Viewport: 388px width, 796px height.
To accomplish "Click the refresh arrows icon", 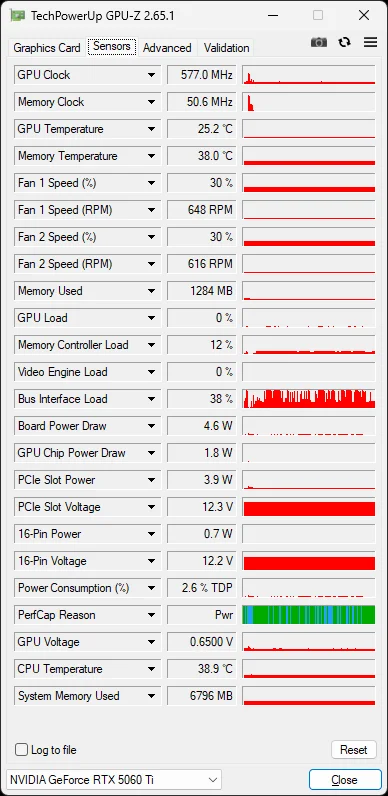I will 345,43.
